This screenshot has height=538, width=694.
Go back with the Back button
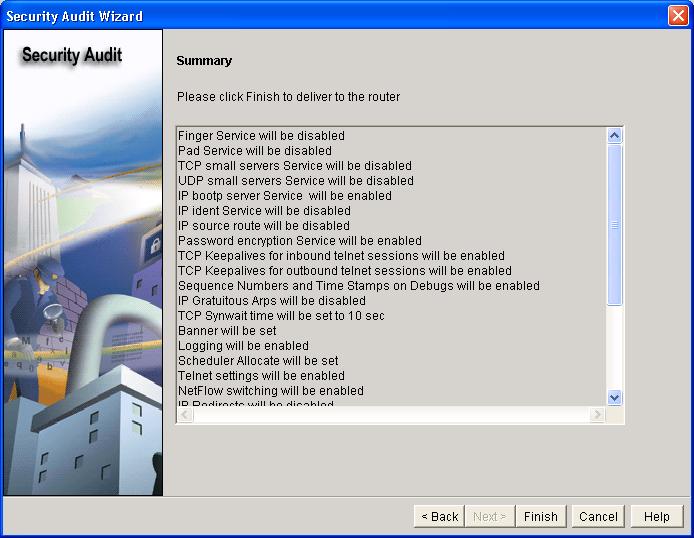pyautogui.click(x=439, y=516)
